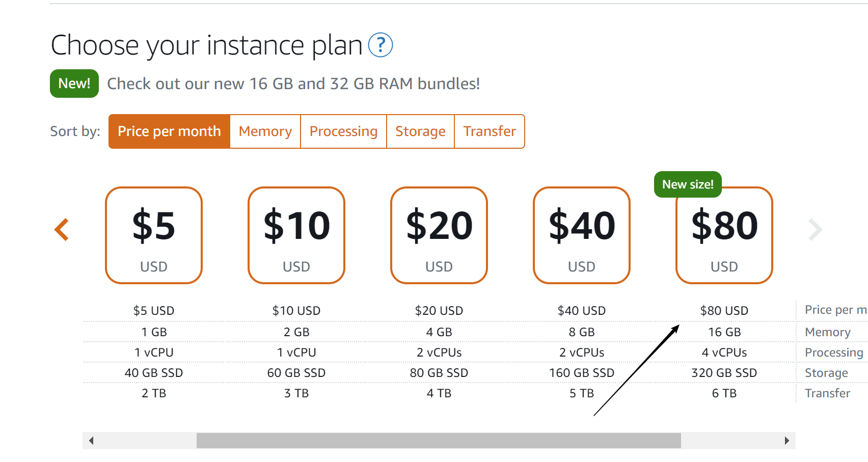This screenshot has width=868, height=462.
Task: Click the scrollbar left arrow
Action: (91, 441)
